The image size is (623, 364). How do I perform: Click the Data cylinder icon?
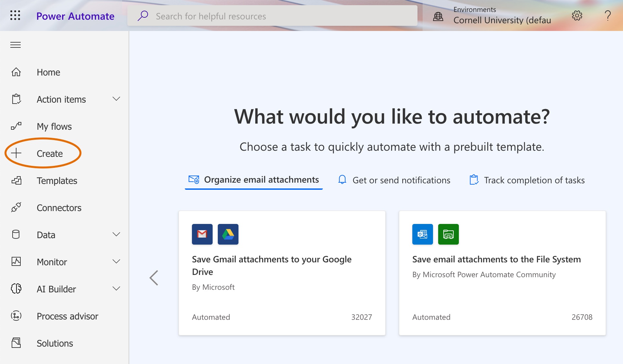coord(16,235)
